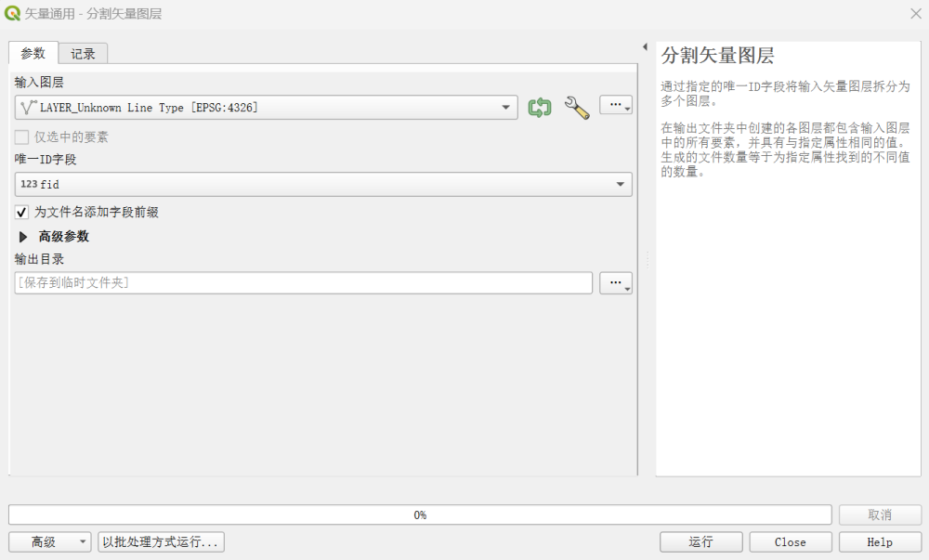The width and height of the screenshot is (929, 560).
Task: Toggle '仅选中的要素' checkbox
Action: click(22, 137)
